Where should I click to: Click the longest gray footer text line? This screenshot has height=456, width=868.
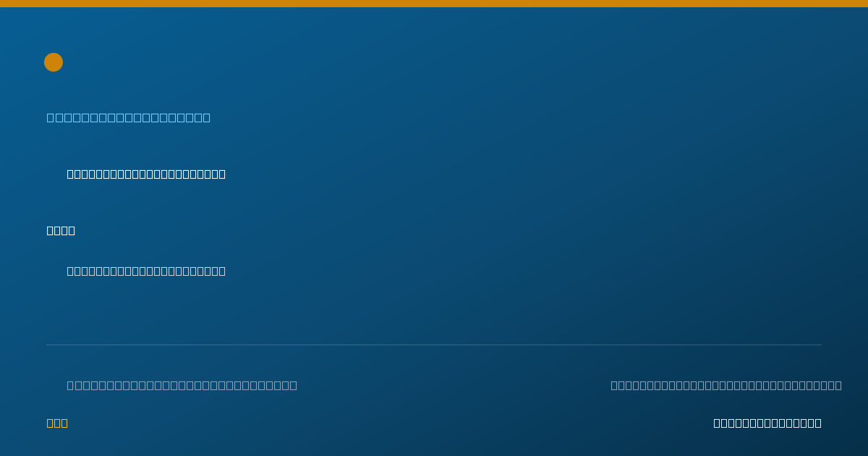pos(726,385)
